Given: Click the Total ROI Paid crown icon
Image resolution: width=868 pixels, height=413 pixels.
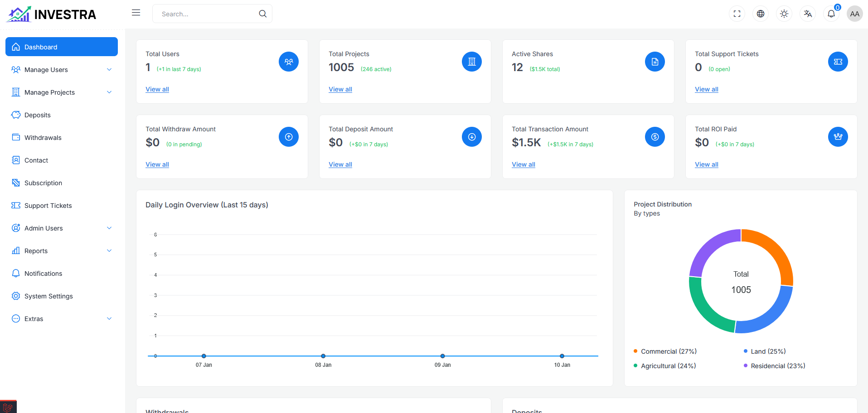Looking at the screenshot, I should [x=838, y=137].
